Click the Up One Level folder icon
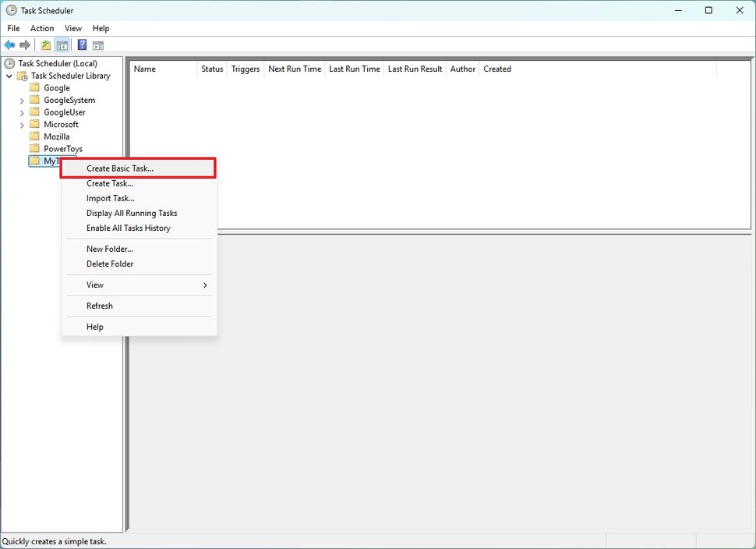The image size is (756, 549). (x=46, y=45)
